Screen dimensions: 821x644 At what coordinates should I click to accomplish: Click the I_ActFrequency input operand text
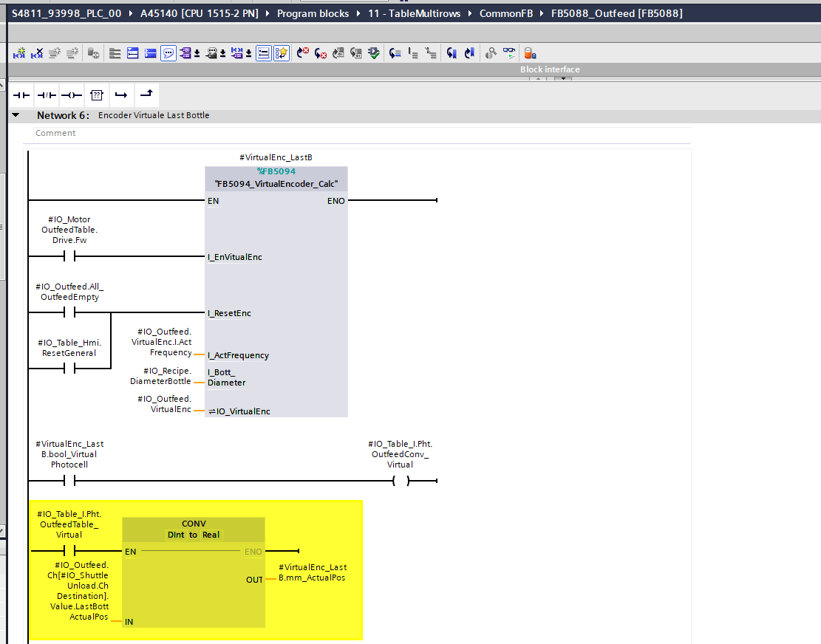point(161,342)
